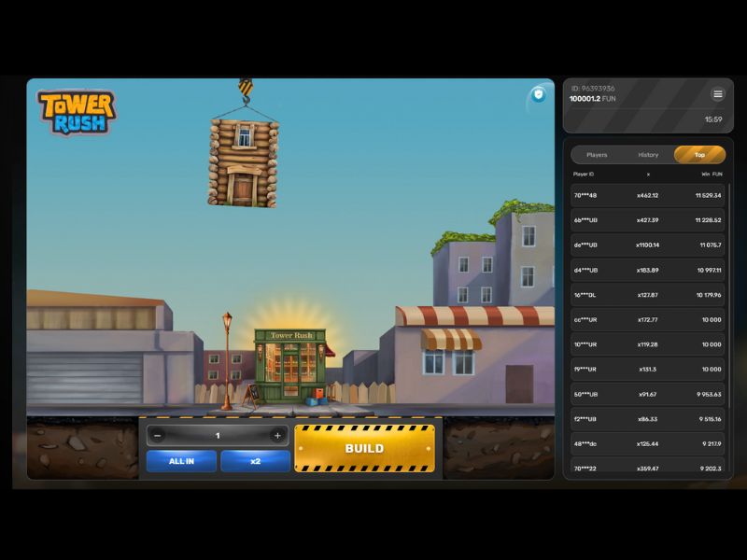
Task: Switch to the Players tab
Action: 598,155
